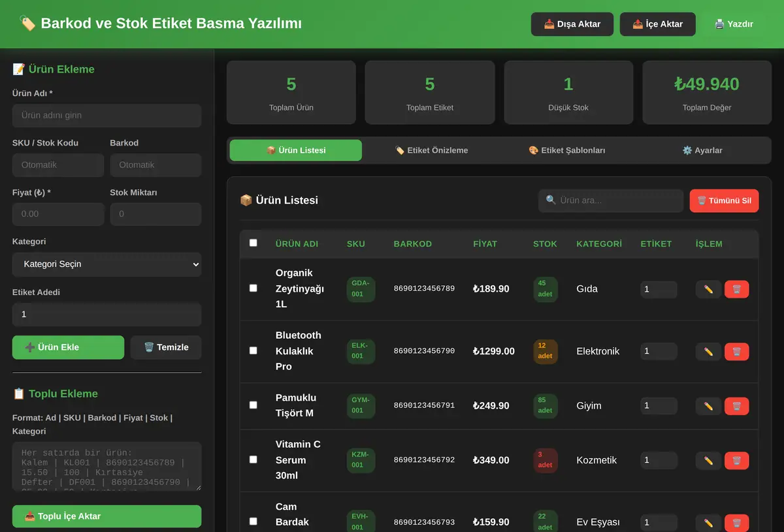
Task: Edit the Pamuklu Tişört M product
Action: point(708,407)
